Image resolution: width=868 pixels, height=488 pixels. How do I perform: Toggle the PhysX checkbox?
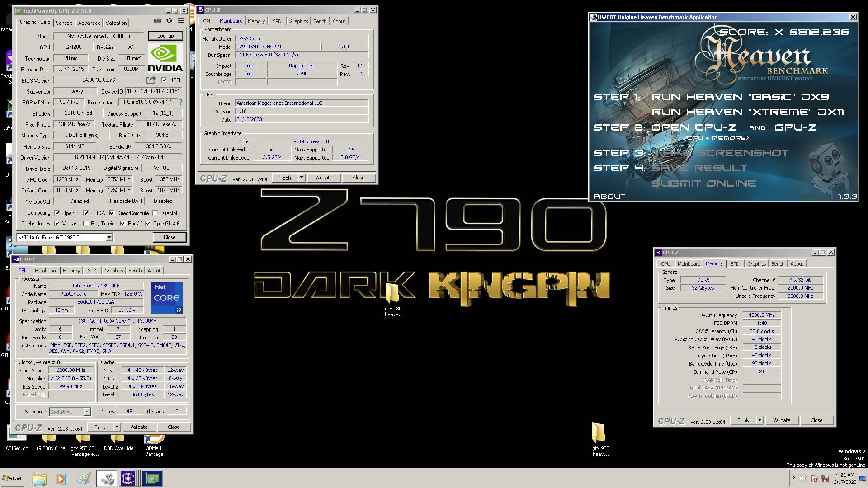pos(123,223)
